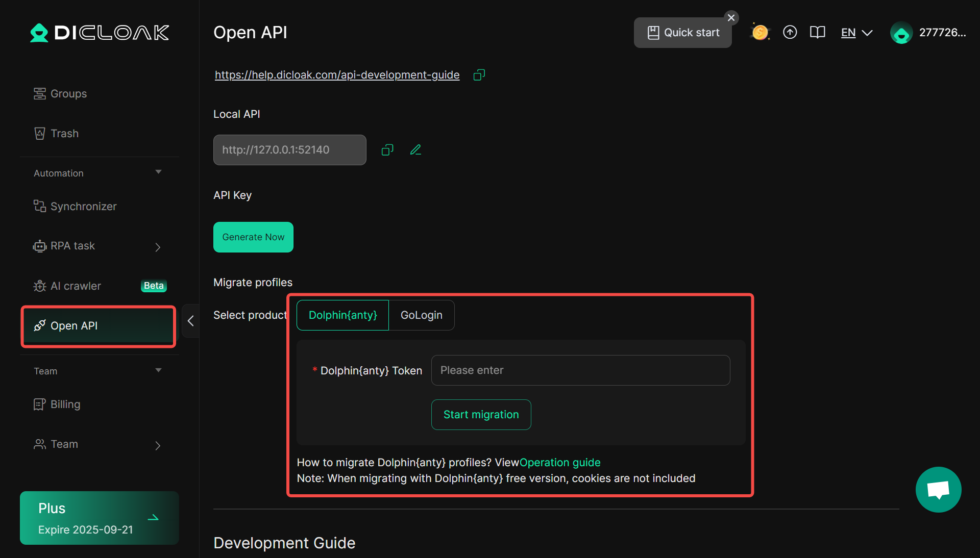This screenshot has height=558, width=980.
Task: Click Generate Now for API Key
Action: pyautogui.click(x=253, y=237)
